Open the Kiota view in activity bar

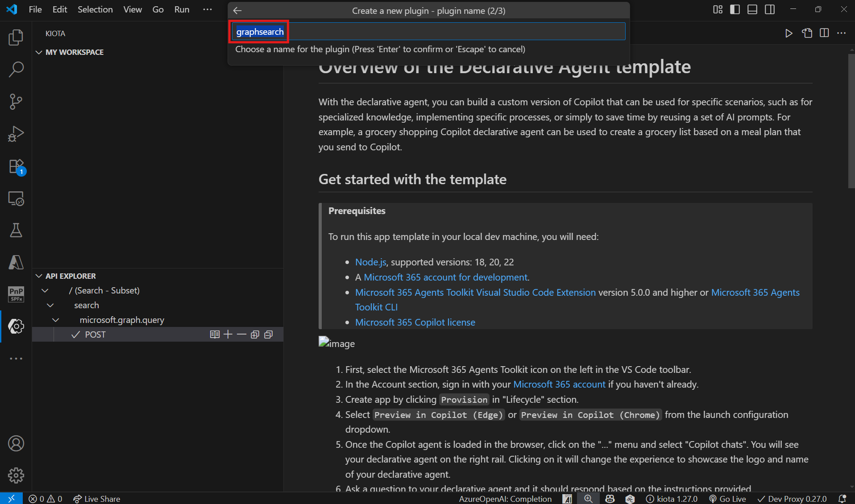click(x=16, y=326)
